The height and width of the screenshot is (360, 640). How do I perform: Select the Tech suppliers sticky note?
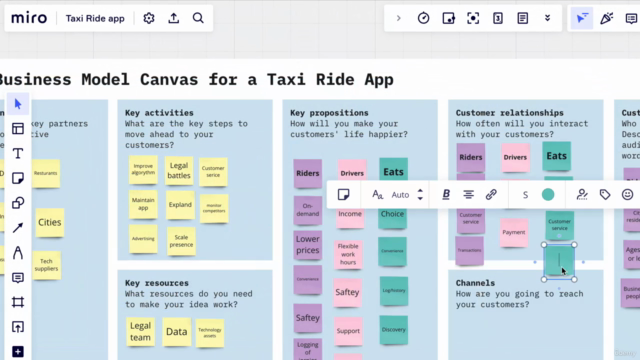click(x=47, y=265)
